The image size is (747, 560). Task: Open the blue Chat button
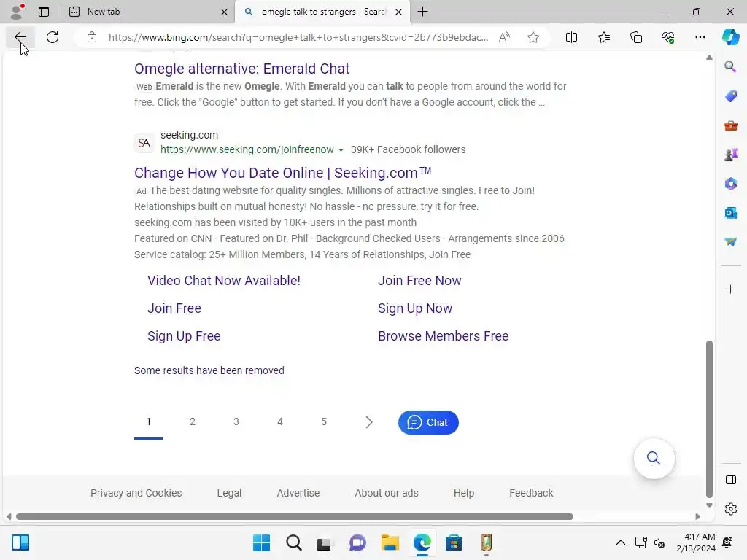click(x=428, y=422)
